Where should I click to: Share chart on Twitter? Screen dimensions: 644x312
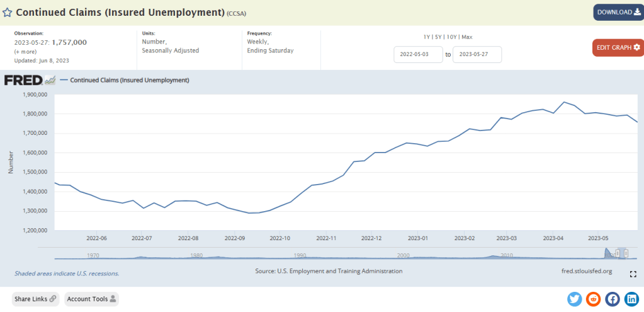574,299
